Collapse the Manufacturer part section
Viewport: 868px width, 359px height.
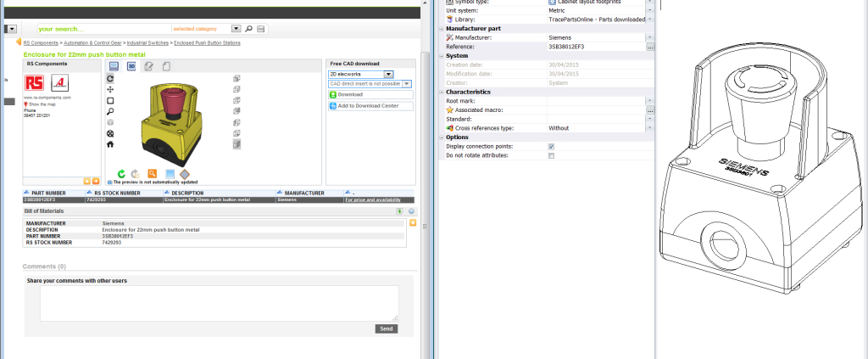pos(441,28)
